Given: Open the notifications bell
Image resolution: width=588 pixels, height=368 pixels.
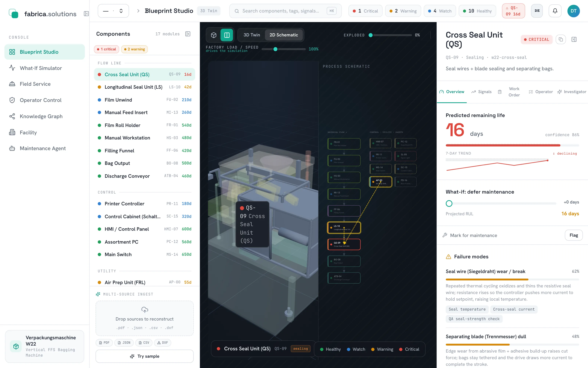Looking at the screenshot, I should click(555, 11).
